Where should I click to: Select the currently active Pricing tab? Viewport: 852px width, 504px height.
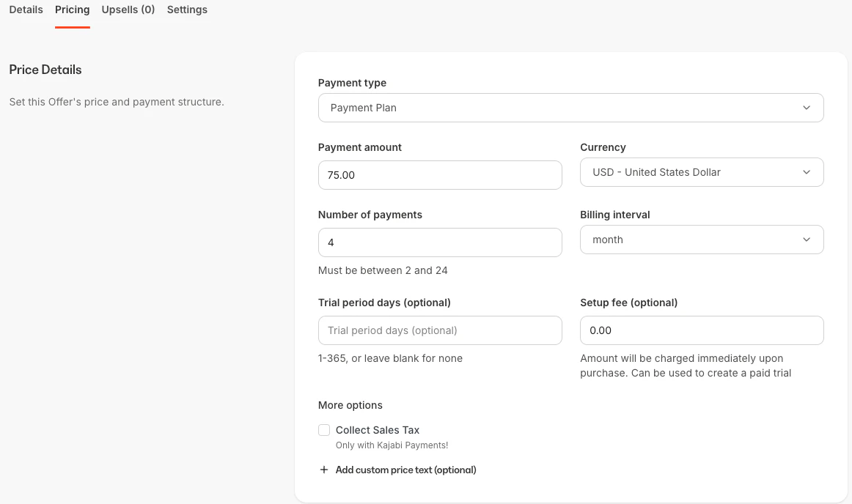point(72,10)
